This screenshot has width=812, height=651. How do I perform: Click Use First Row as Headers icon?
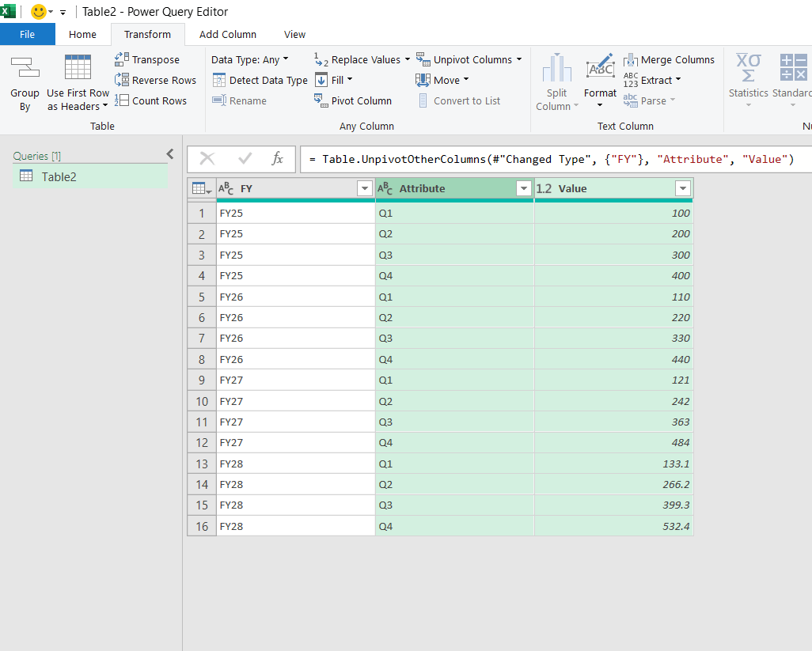coord(78,67)
